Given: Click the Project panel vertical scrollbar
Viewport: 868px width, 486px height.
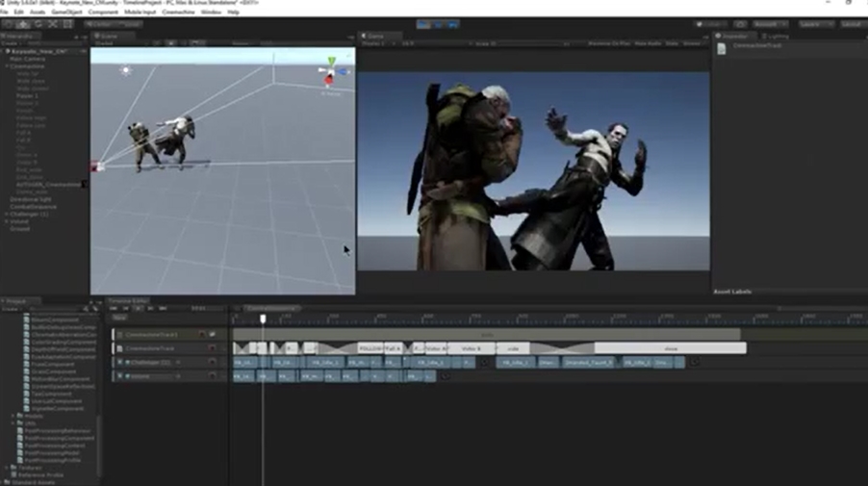Looking at the screenshot, I should point(98,448).
